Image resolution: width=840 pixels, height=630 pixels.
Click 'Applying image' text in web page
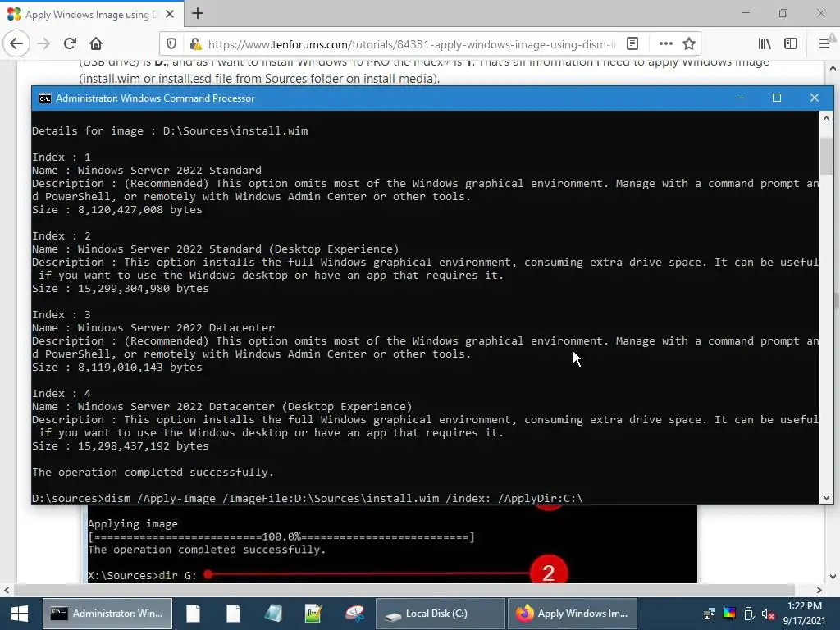tap(132, 524)
